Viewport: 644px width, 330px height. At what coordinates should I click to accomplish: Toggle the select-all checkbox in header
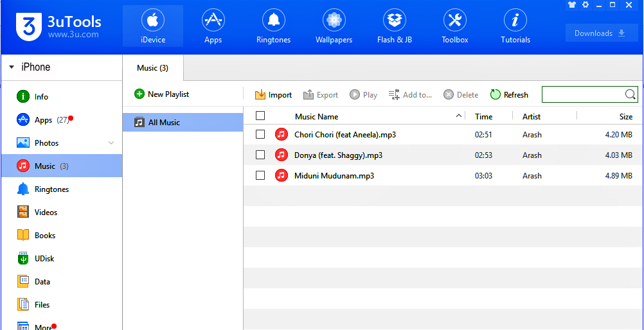coord(260,116)
